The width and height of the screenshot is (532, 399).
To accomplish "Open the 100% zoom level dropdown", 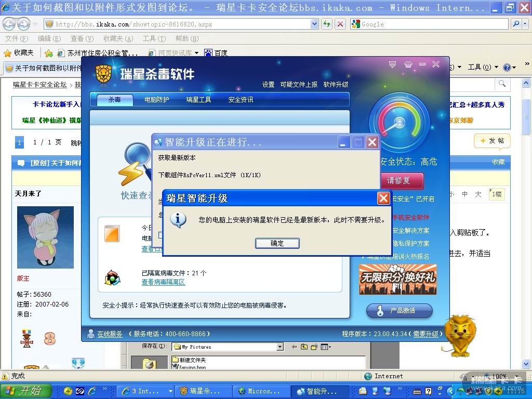I will point(516,376).
